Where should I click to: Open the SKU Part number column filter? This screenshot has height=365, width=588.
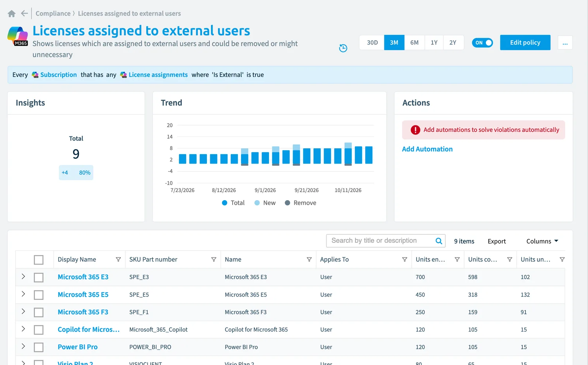[x=214, y=259]
